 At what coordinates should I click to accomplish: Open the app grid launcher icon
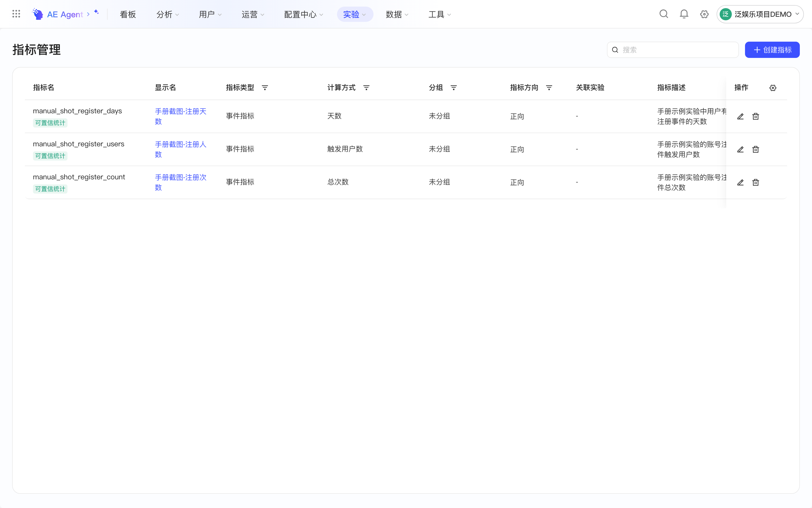point(16,14)
